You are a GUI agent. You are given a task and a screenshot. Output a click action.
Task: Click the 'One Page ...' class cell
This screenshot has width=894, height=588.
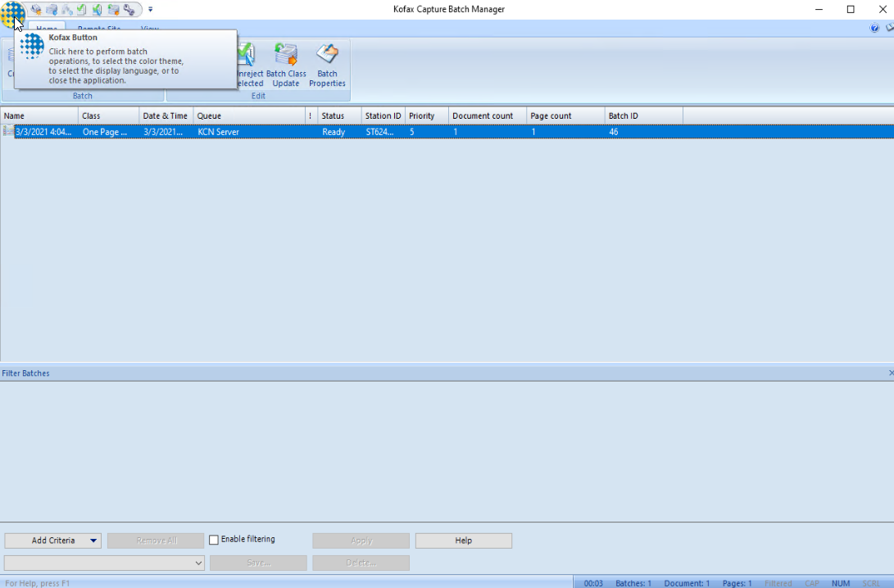pyautogui.click(x=105, y=132)
